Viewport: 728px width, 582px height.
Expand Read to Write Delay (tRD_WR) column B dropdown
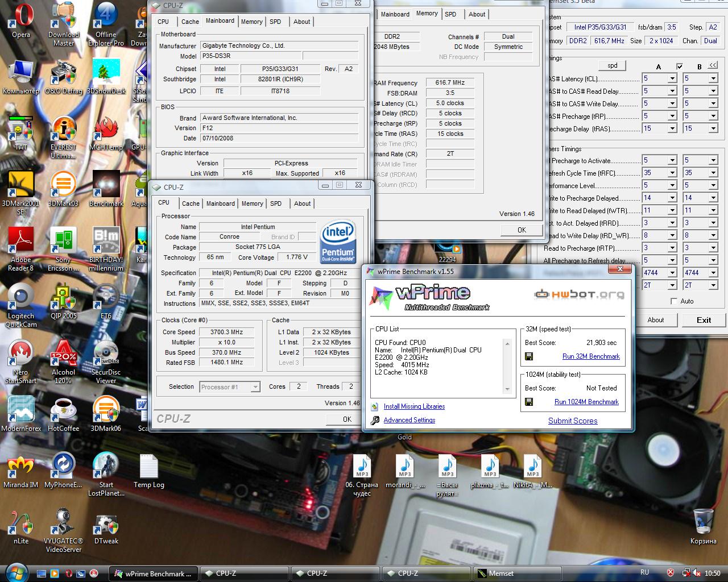coord(713,235)
